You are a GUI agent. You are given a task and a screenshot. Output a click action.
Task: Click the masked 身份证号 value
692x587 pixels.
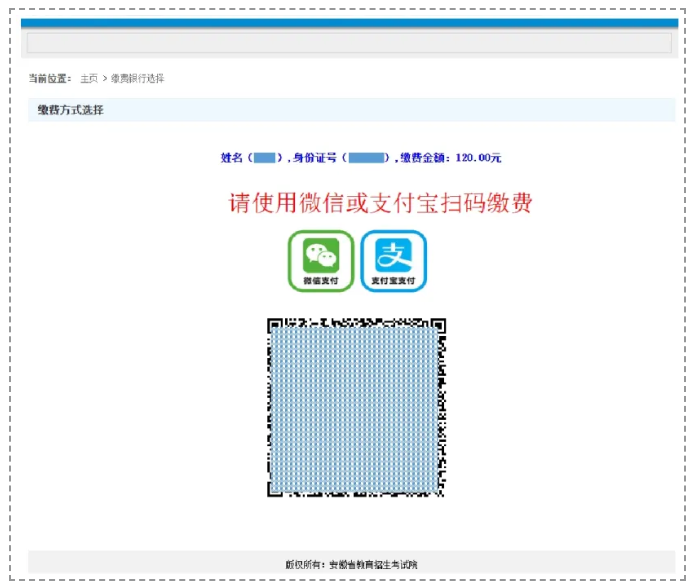366,158
